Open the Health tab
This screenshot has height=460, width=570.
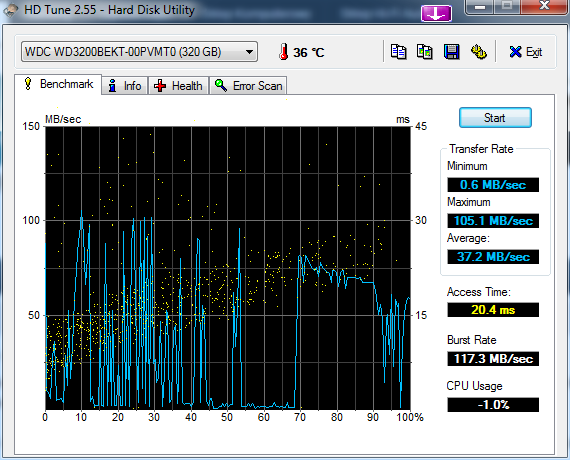coord(178,86)
